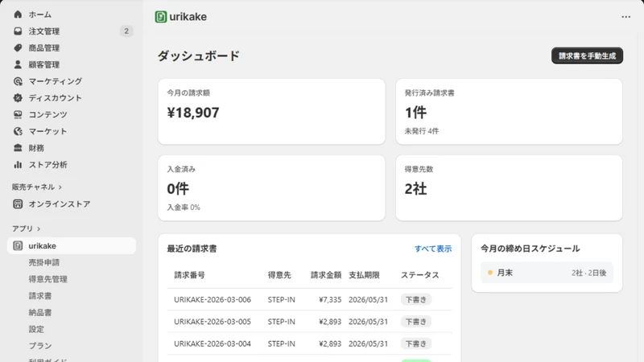Click the order management inbox icon
The image size is (644, 362).
point(18,31)
